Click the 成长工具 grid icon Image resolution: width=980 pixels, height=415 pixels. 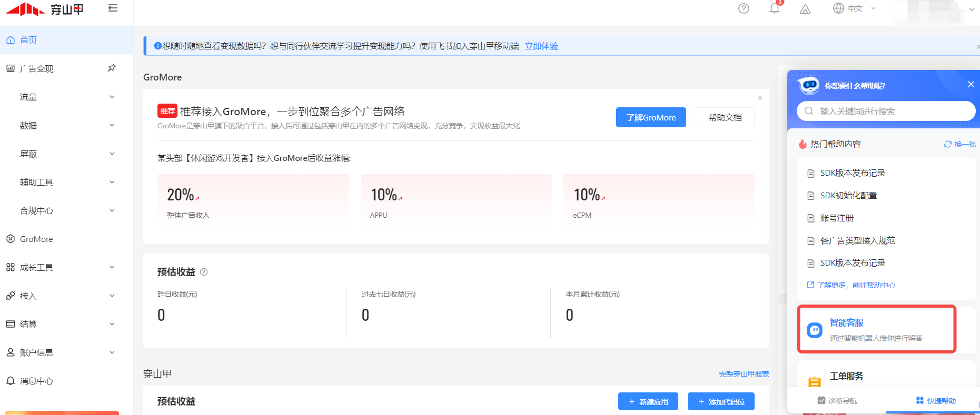click(11, 267)
